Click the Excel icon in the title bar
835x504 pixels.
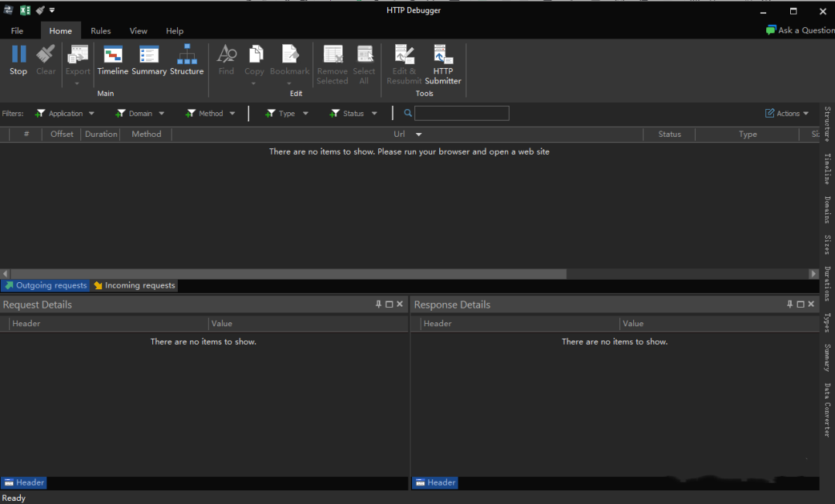[25, 10]
